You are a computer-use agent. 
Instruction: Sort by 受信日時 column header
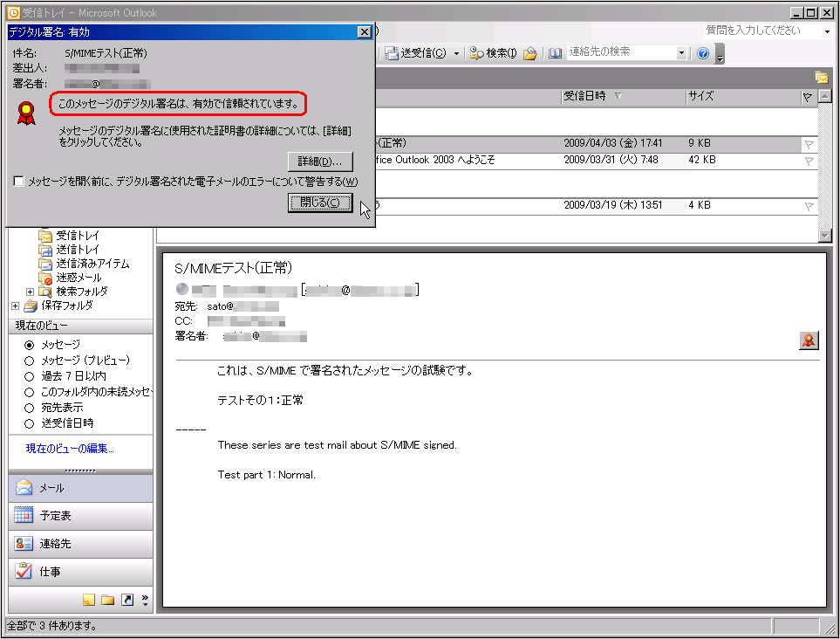[624, 97]
